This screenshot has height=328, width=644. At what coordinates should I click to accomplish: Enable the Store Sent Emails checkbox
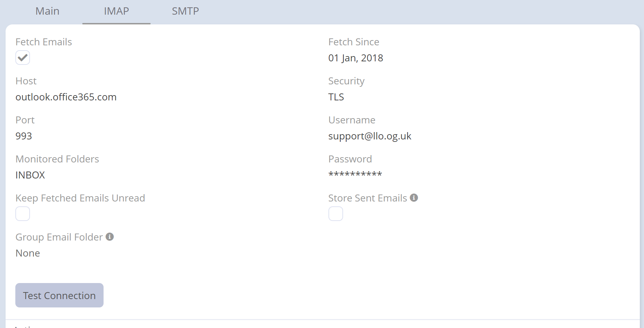pyautogui.click(x=335, y=214)
